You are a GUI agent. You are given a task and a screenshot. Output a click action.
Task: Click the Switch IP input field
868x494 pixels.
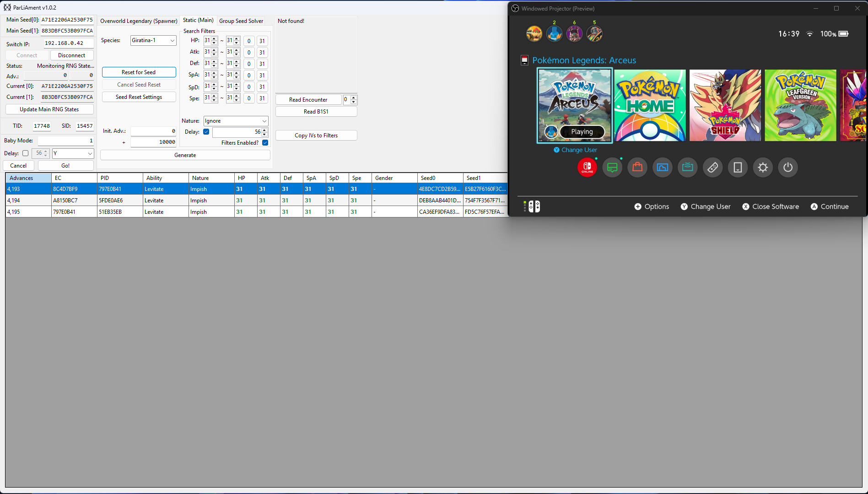[x=69, y=43]
